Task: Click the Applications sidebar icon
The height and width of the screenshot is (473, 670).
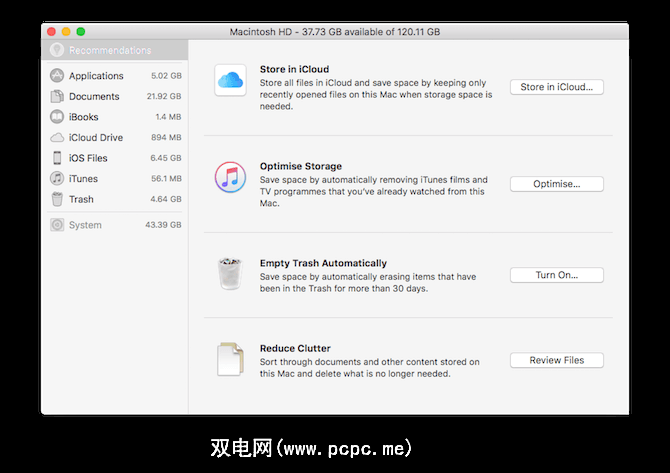Action: coord(57,76)
